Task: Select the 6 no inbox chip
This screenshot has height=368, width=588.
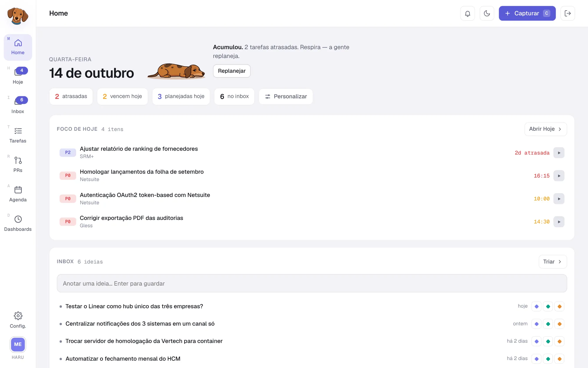Action: pyautogui.click(x=234, y=97)
